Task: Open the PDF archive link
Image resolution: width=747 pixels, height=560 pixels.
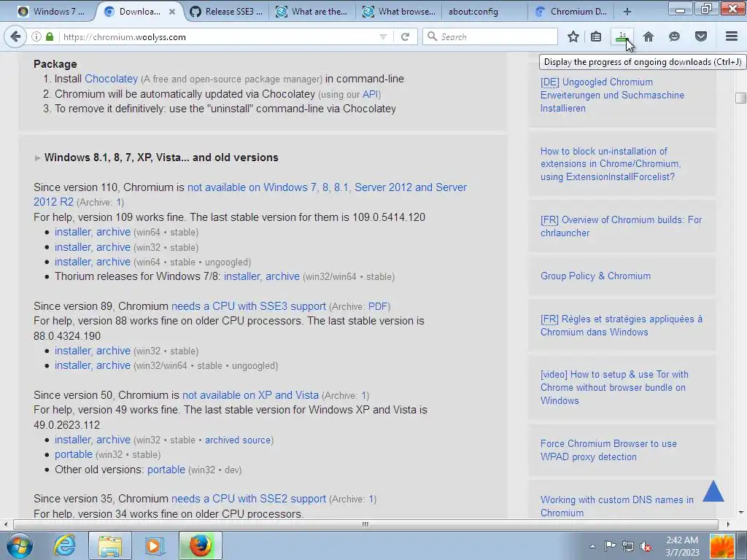Action: (379, 307)
